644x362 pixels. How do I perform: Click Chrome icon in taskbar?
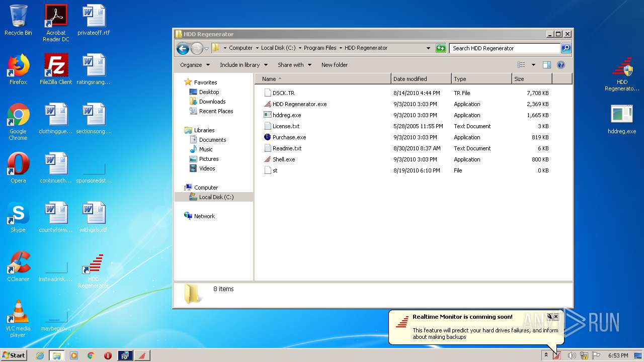[x=91, y=355]
